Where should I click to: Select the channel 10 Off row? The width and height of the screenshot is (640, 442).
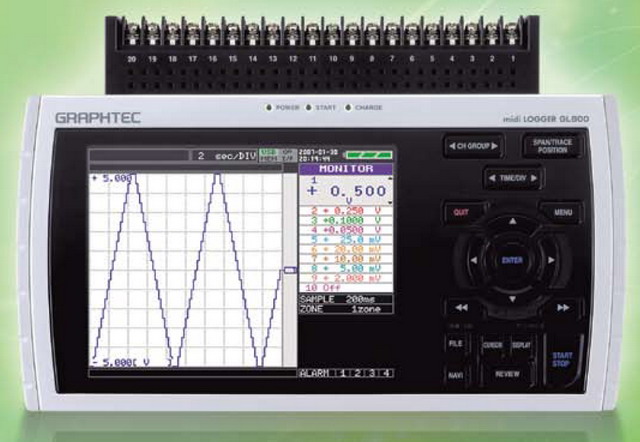(x=346, y=287)
